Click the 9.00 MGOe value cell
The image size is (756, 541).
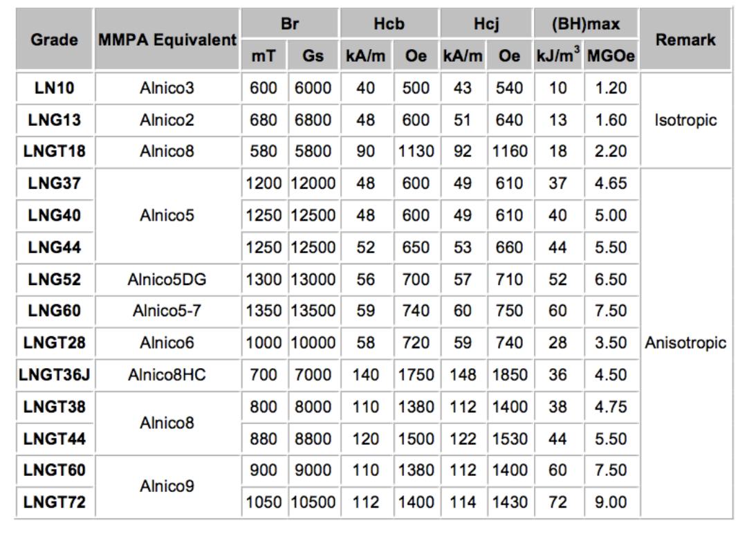611,502
